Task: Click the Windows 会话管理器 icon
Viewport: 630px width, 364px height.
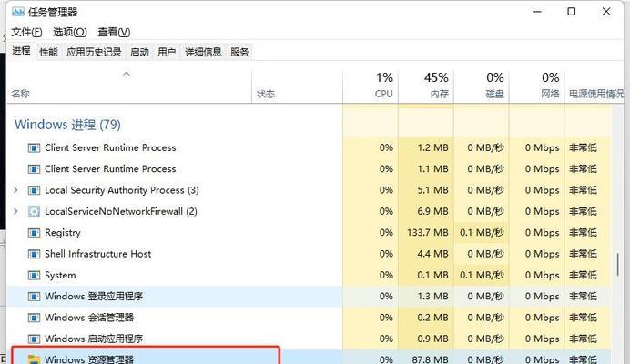Action: [34, 318]
